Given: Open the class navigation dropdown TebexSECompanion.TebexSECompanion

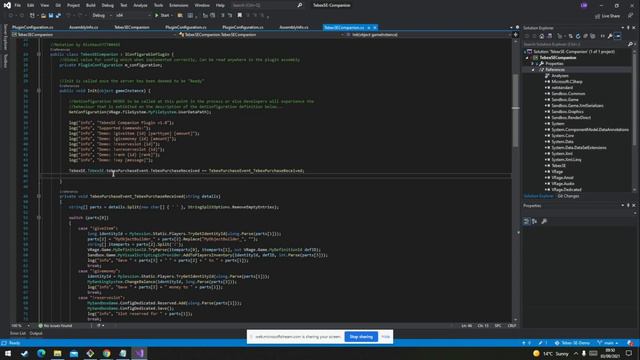Looking at the screenshot, I should tap(260, 35).
